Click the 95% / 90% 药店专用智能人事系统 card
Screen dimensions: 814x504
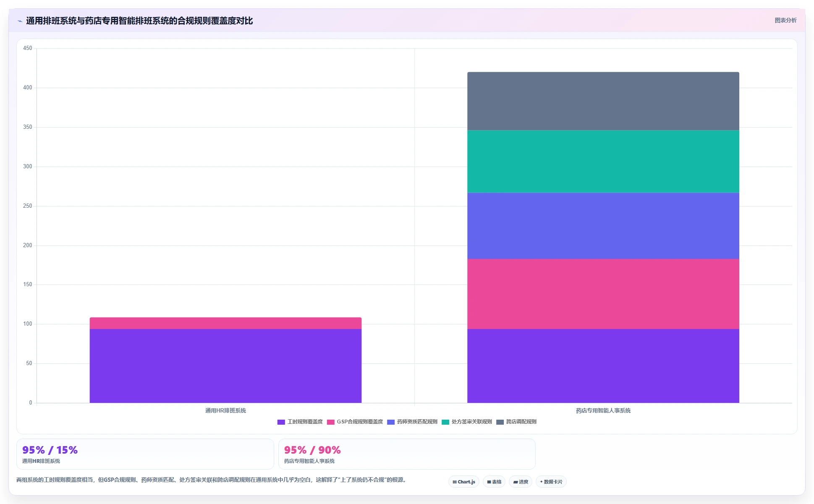(407, 454)
